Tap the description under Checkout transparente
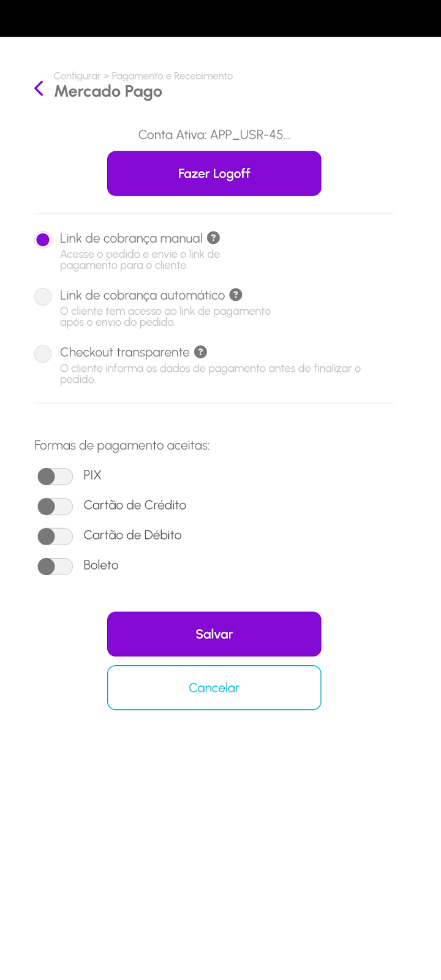 point(210,374)
